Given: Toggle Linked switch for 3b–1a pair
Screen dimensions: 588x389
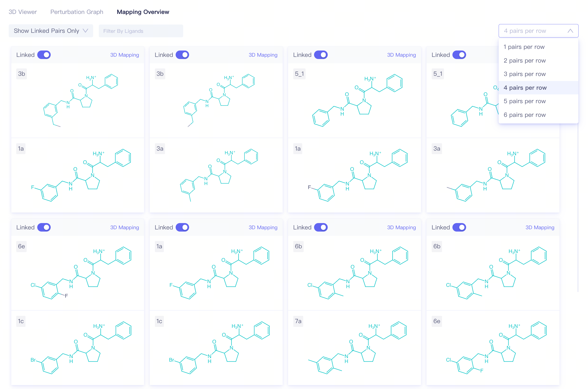Looking at the screenshot, I should click(x=44, y=55).
